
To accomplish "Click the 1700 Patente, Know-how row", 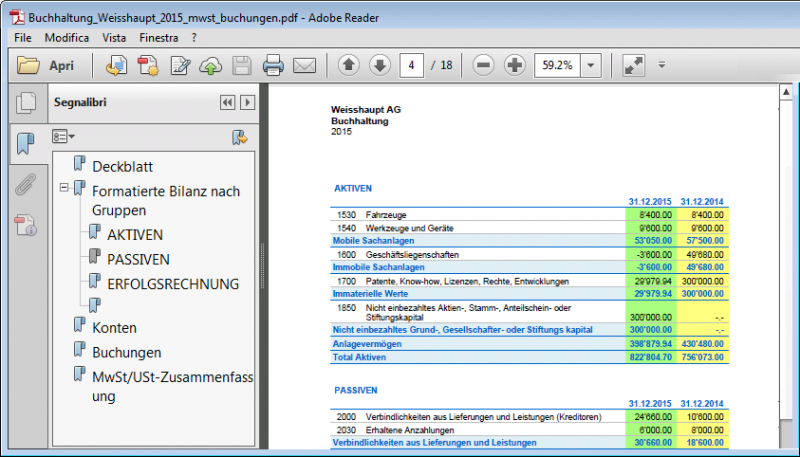I will (529, 281).
